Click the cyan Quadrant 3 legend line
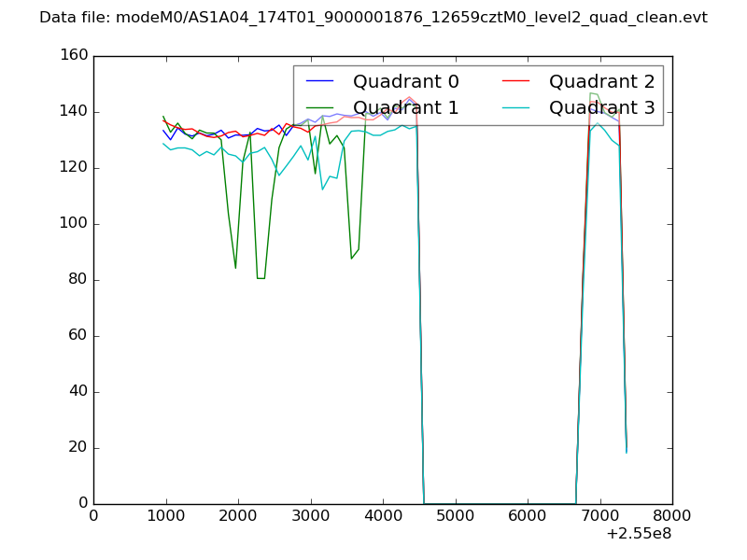 click(515, 107)
